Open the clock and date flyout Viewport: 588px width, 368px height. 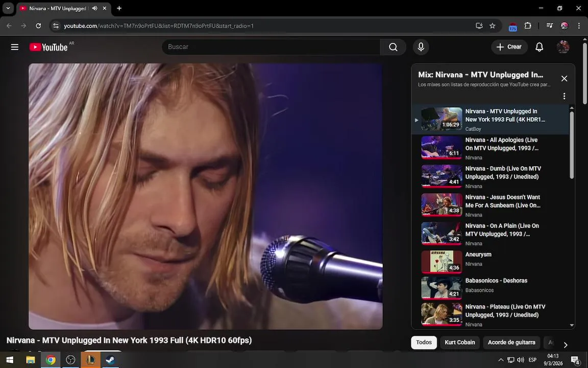[553, 360]
